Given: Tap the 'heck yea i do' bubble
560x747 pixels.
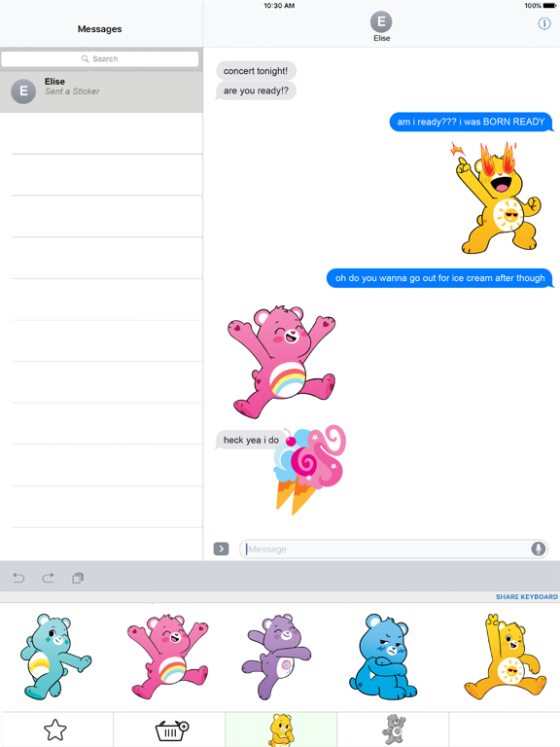Looking at the screenshot, I should click(251, 440).
